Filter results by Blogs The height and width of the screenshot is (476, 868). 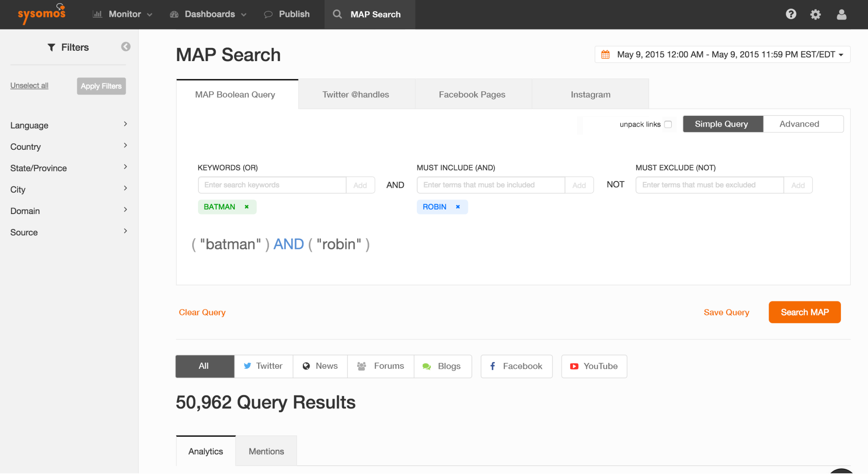[x=443, y=366]
